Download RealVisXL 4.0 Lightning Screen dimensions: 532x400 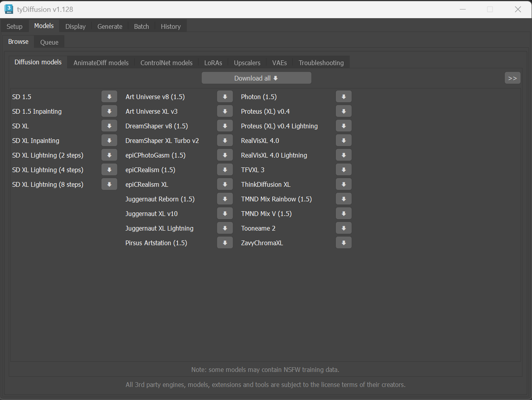[x=344, y=155]
